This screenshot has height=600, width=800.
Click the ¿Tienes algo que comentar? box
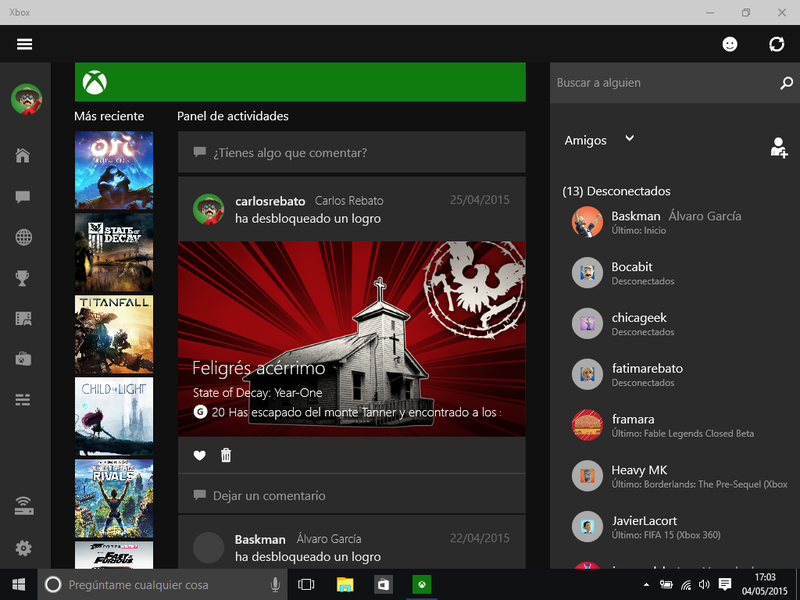(x=352, y=152)
